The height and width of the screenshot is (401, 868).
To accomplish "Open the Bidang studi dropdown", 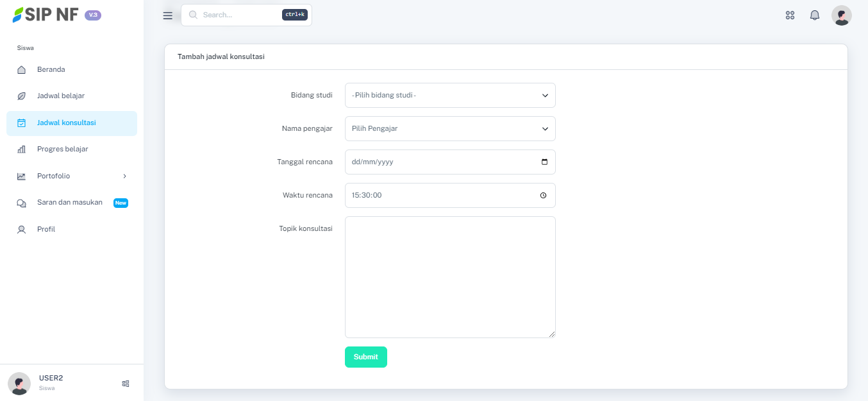I will [449, 96].
